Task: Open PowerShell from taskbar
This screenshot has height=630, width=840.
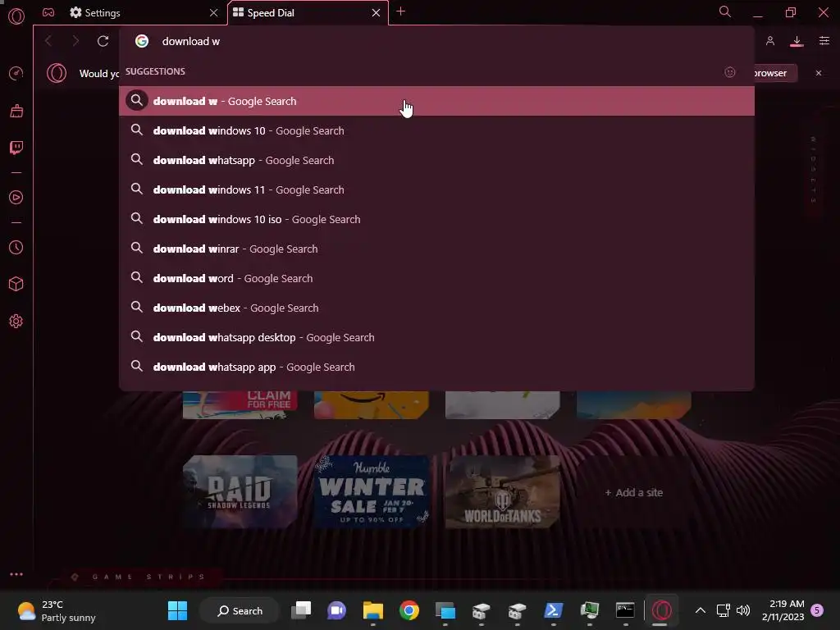Action: (x=553, y=610)
